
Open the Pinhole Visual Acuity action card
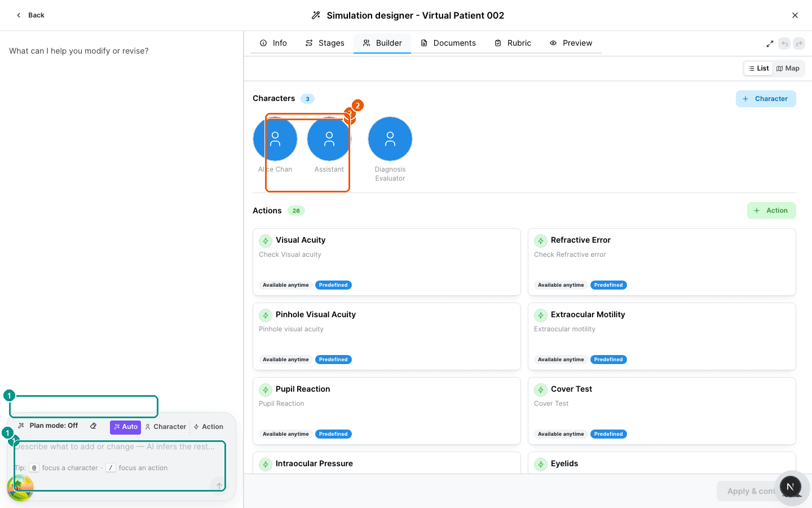[387, 336]
